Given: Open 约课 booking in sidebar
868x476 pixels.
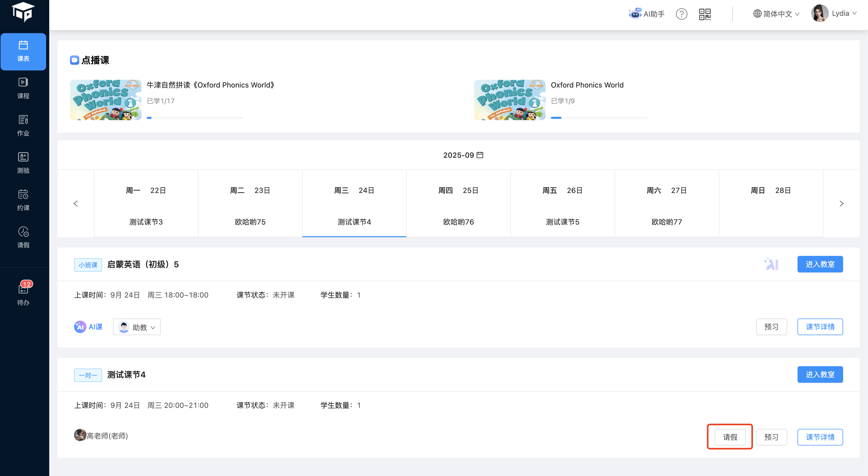Looking at the screenshot, I should (23, 200).
